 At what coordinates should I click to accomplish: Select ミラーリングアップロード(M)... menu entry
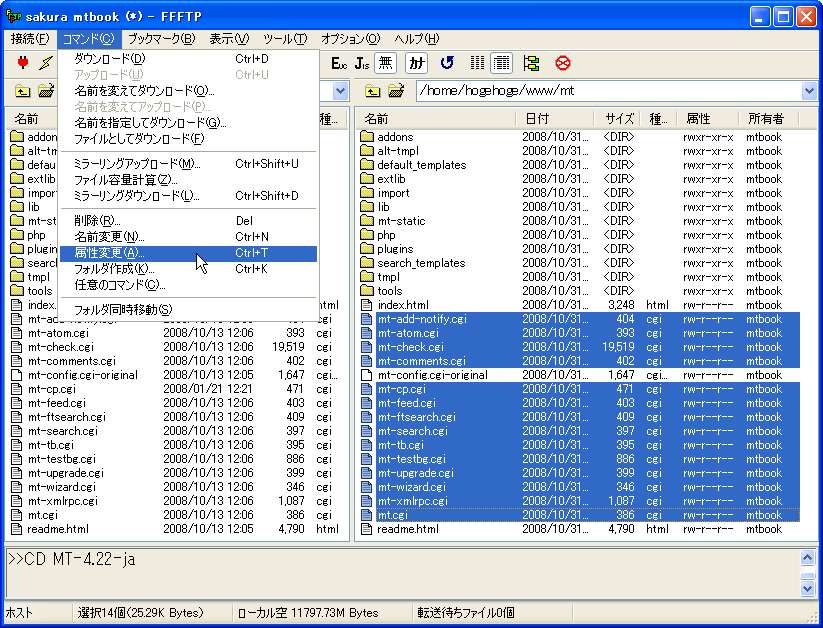[x=188, y=164]
